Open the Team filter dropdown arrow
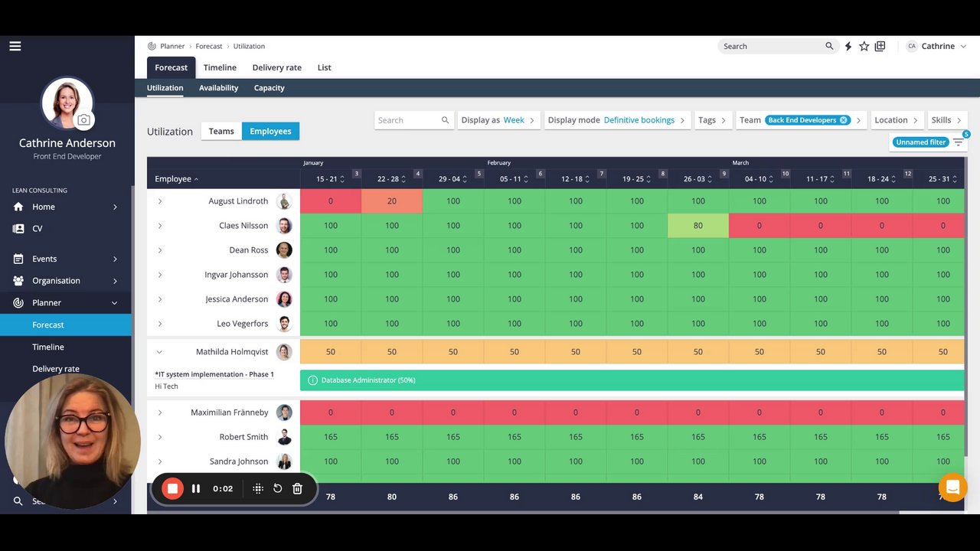 (x=859, y=120)
